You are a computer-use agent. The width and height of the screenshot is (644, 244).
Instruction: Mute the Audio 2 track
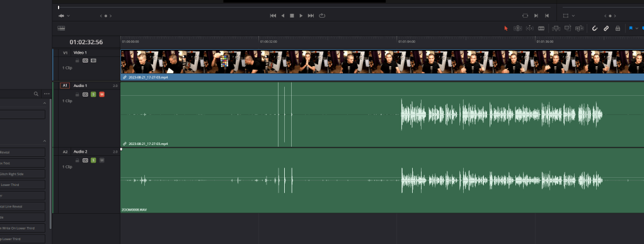point(102,160)
